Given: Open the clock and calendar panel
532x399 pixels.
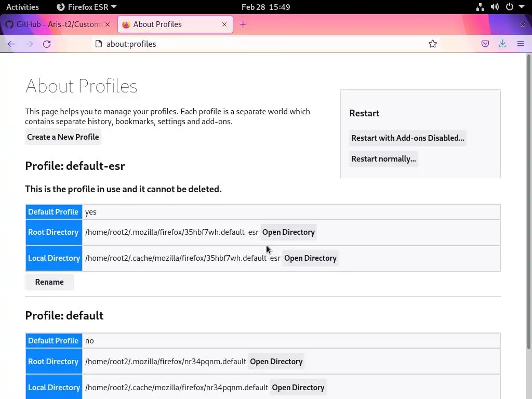Looking at the screenshot, I should tap(265, 7).
